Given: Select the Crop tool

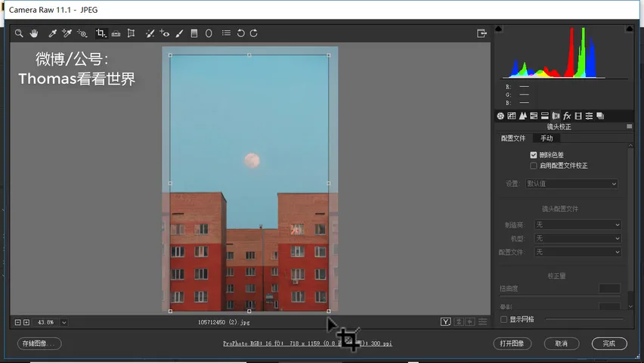Looking at the screenshot, I should [101, 33].
